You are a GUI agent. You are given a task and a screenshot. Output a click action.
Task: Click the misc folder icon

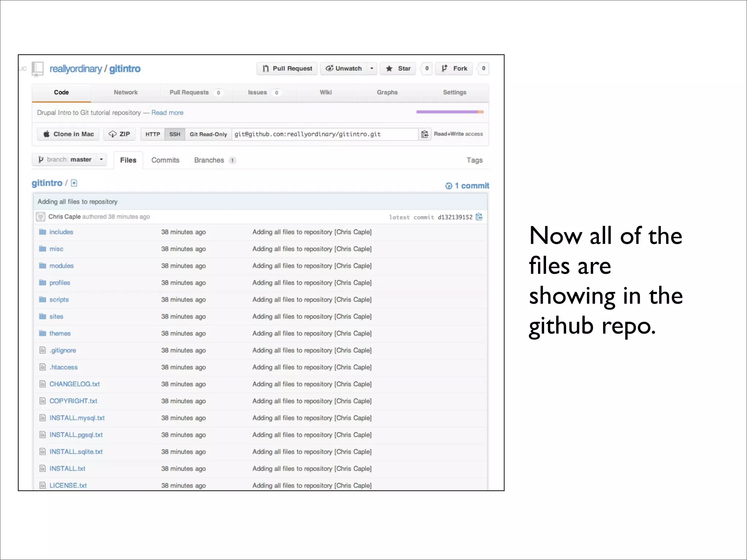click(x=43, y=249)
